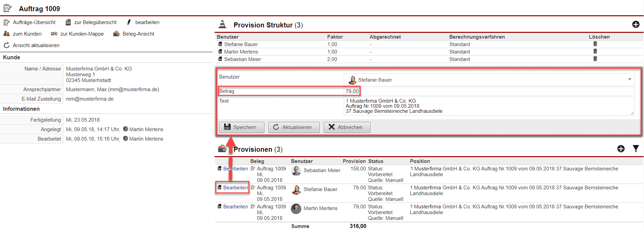The height and width of the screenshot is (229, 644).
Task: Click Martin Mertens' avatar in Provisionen list
Action: pos(296,209)
